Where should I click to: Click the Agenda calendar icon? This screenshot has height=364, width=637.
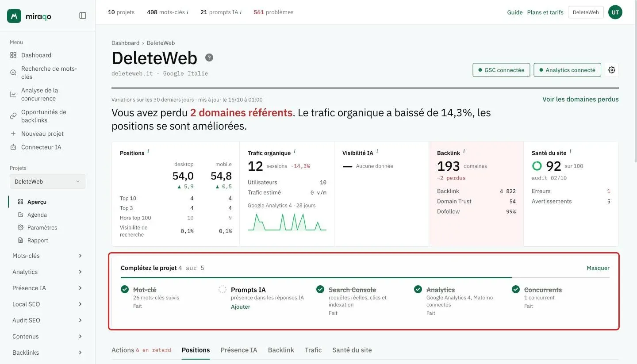click(20, 215)
